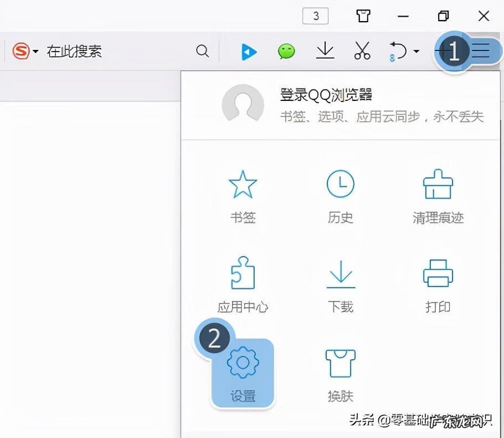
Task: Select the scissors screenshot tool
Action: pyautogui.click(x=362, y=51)
